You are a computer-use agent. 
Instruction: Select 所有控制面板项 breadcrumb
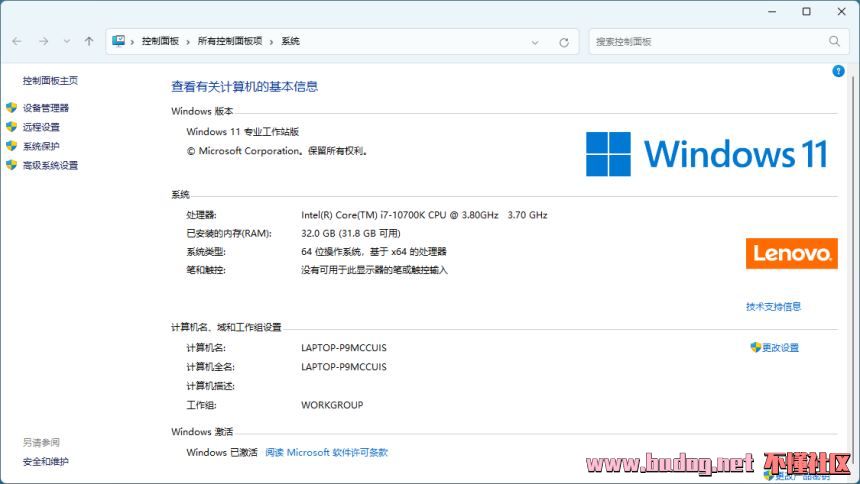tap(230, 41)
